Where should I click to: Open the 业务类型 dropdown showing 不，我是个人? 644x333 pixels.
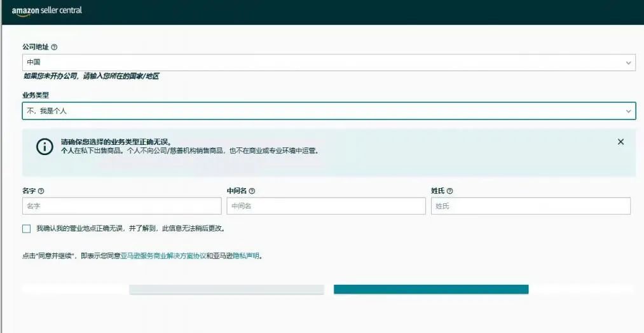[329, 111]
